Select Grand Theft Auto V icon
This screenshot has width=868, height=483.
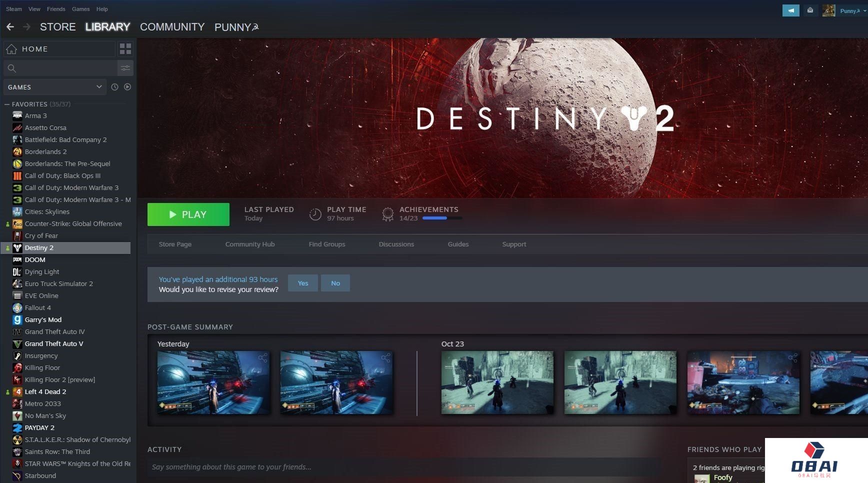(17, 343)
